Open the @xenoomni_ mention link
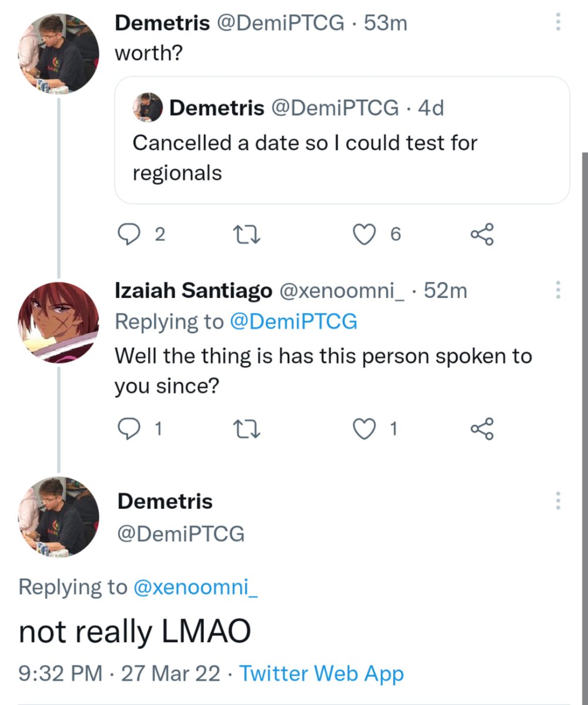 pyautogui.click(x=196, y=587)
